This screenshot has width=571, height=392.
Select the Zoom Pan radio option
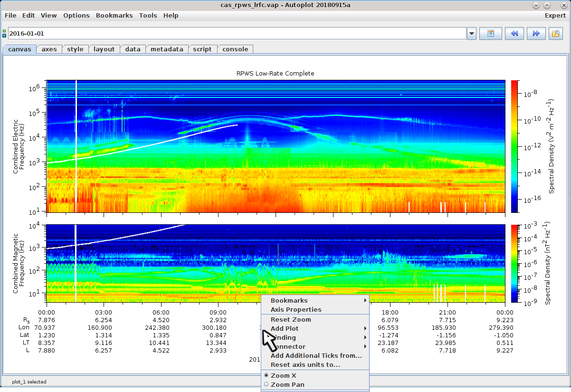pos(287,385)
